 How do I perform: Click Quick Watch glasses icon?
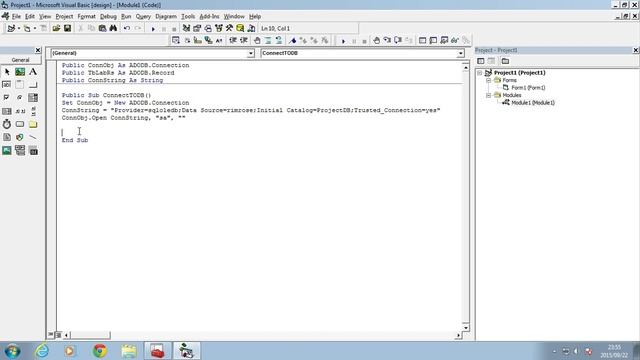point(455,40)
